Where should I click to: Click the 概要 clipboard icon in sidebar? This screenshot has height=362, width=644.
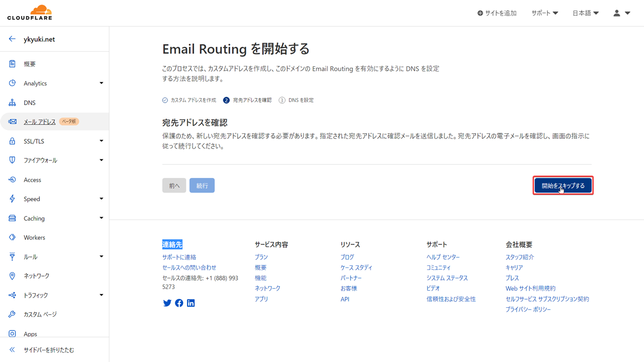[12, 64]
